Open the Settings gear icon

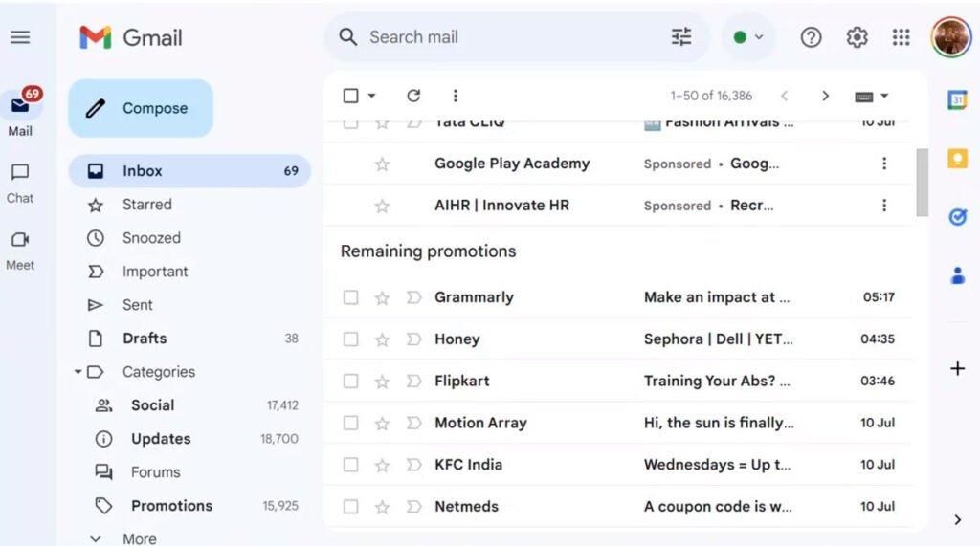click(857, 37)
